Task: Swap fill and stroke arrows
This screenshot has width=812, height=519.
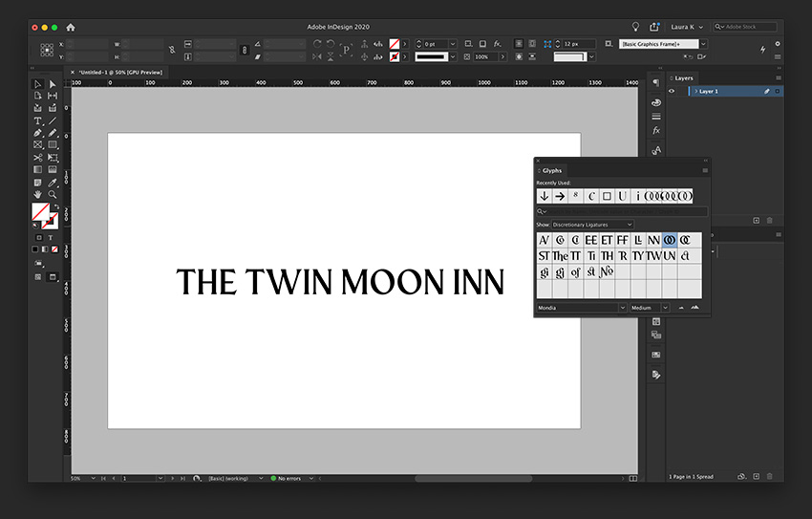Action: [56, 206]
